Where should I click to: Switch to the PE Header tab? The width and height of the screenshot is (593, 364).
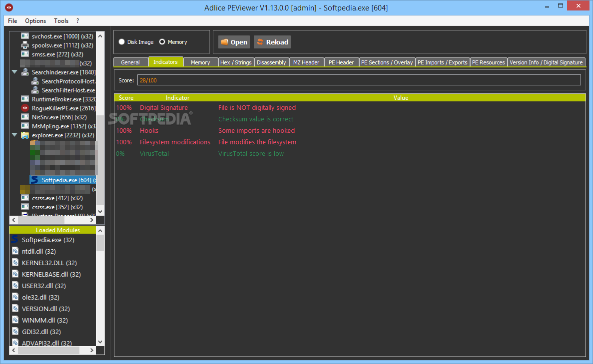(x=341, y=62)
